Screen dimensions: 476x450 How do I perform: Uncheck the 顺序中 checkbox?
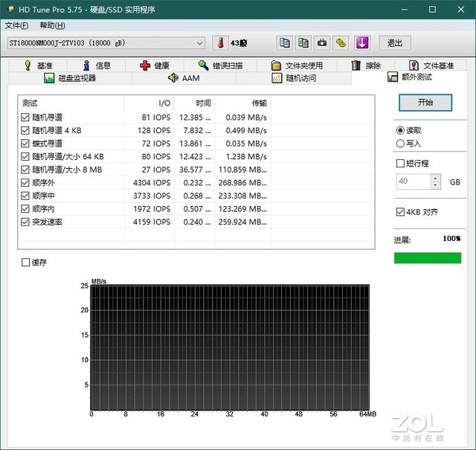point(25,196)
